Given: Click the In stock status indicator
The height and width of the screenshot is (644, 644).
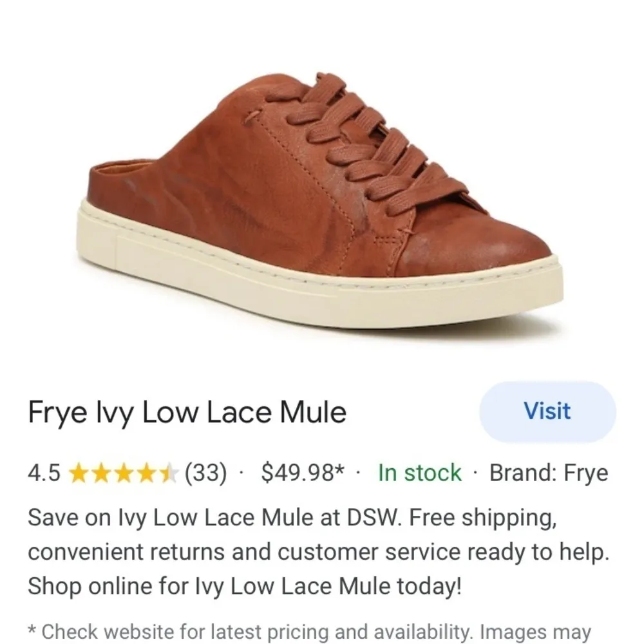Looking at the screenshot, I should tap(418, 473).
